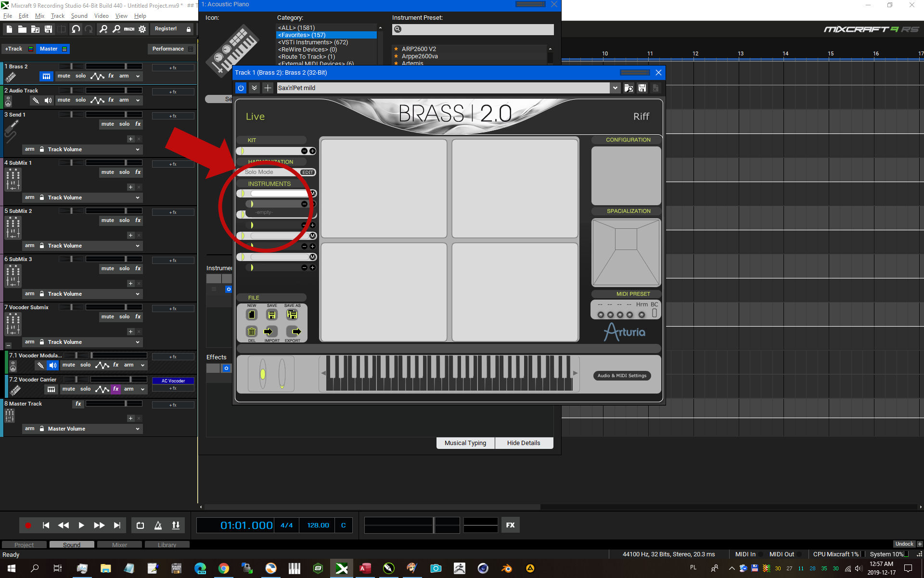The height and width of the screenshot is (578, 924).
Task: Open preset dropdown arrow beside Sax'n'Pet mild
Action: 615,88
